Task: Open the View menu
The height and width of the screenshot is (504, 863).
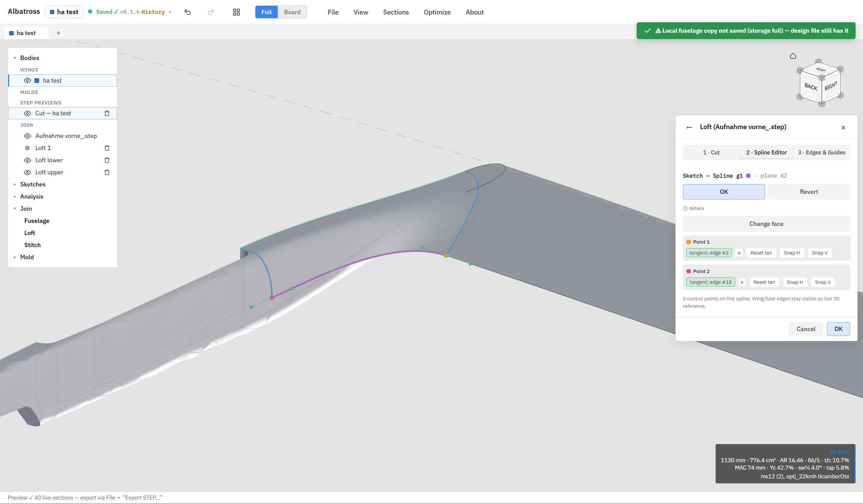Action: point(361,12)
